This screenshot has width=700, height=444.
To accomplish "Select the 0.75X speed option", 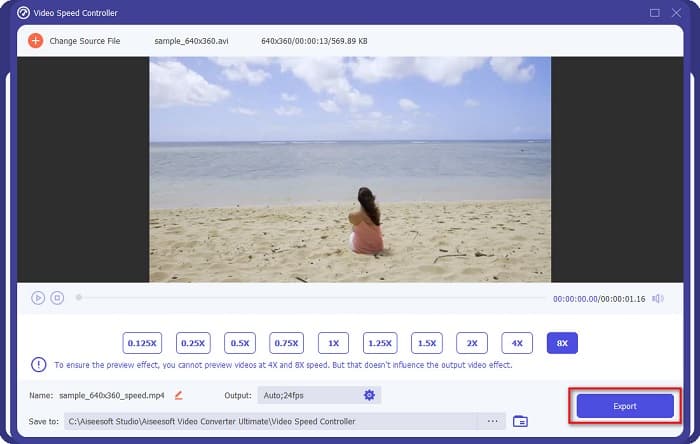I will [x=286, y=343].
